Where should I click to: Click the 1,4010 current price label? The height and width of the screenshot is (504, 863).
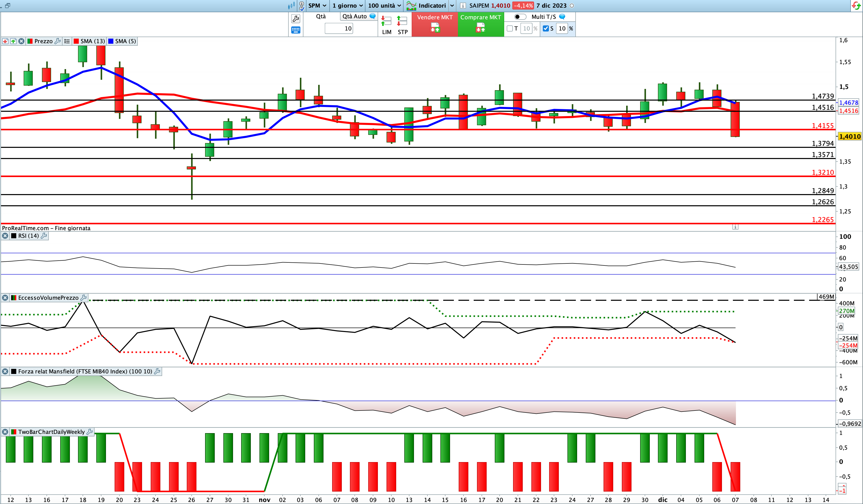point(850,136)
